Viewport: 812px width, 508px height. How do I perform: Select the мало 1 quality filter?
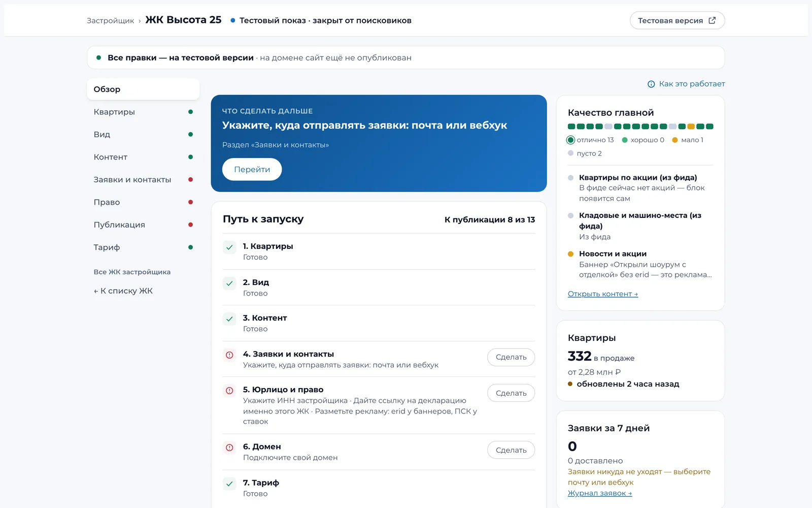(688, 140)
